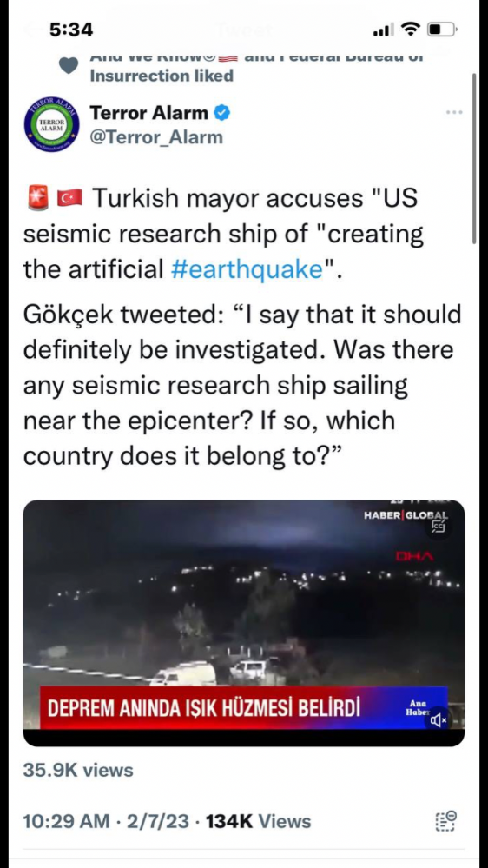The height and width of the screenshot is (868, 488).
Task: Tap the battery indicator icon
Action: click(x=441, y=29)
